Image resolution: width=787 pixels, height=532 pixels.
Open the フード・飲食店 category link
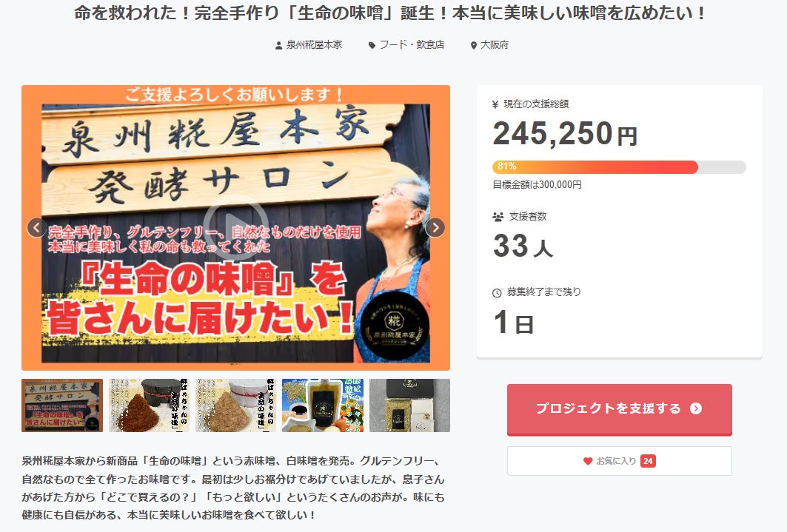tap(412, 45)
